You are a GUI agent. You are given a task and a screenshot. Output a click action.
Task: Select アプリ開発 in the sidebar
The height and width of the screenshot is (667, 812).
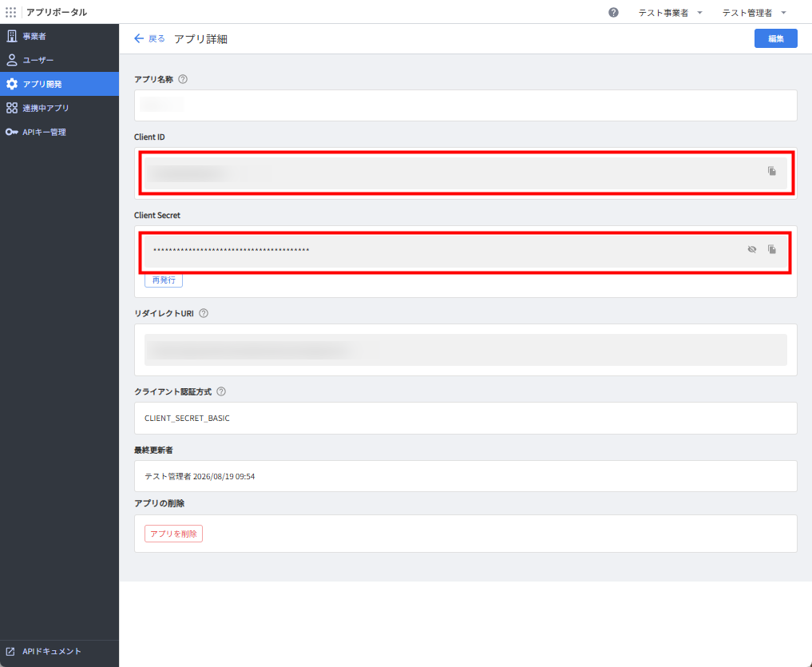coord(60,84)
